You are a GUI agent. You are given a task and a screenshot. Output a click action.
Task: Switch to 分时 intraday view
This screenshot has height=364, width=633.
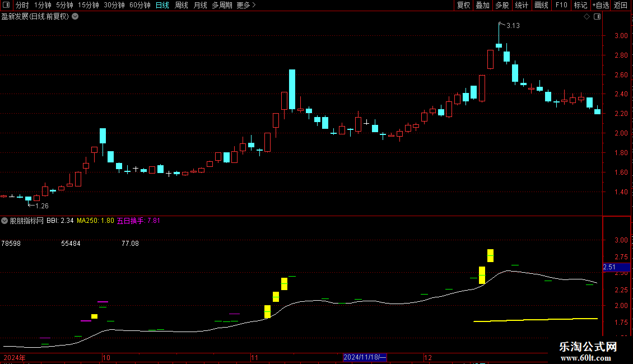[x=22, y=5]
